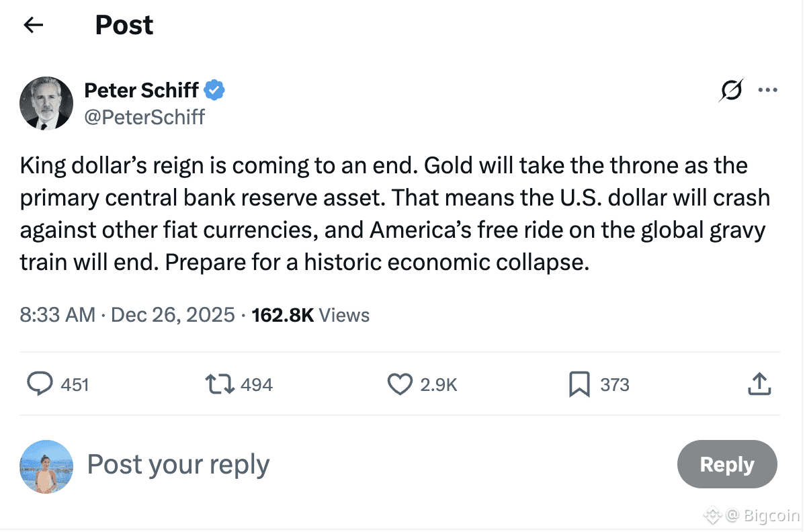
Task: Bookmark this post with 373 saves
Action: point(579,384)
